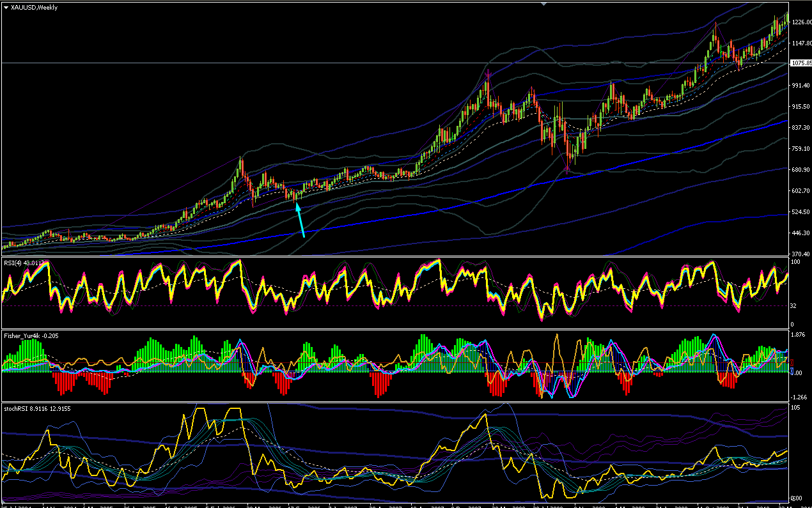Screen dimensions: 812x508
Task: Select the Fisher_Yur4ik indicator label
Action: (35, 335)
